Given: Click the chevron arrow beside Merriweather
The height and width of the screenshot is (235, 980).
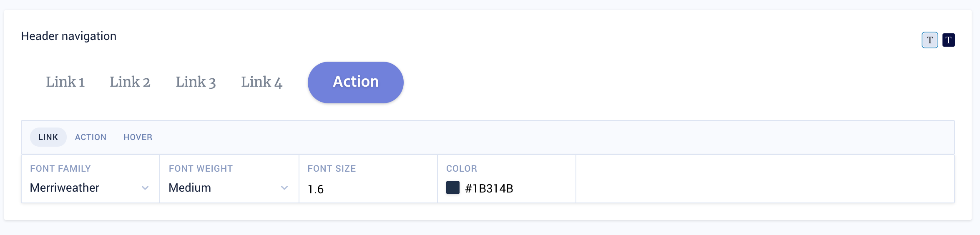Looking at the screenshot, I should [x=145, y=188].
